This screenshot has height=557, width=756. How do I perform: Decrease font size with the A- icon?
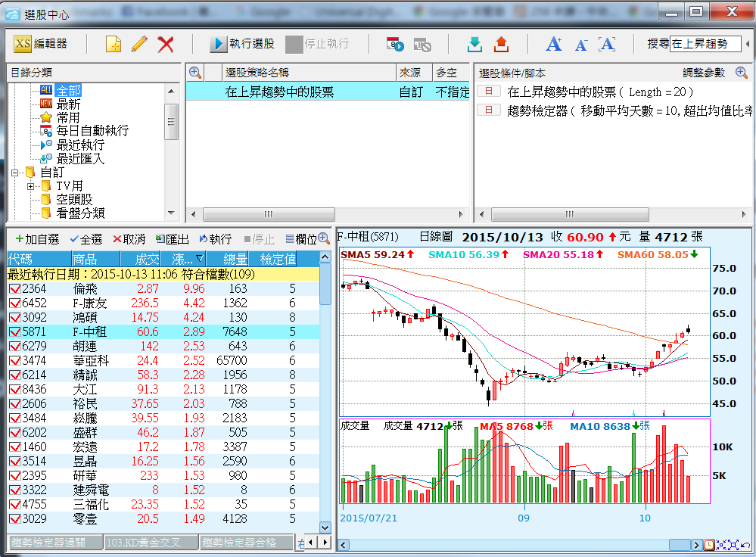click(580, 45)
